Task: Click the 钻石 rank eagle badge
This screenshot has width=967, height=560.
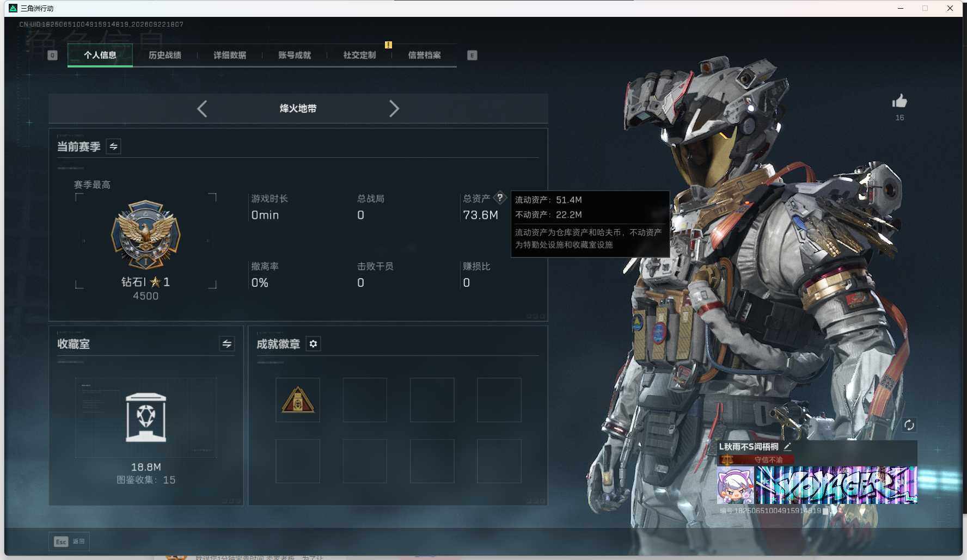Action: (x=145, y=235)
